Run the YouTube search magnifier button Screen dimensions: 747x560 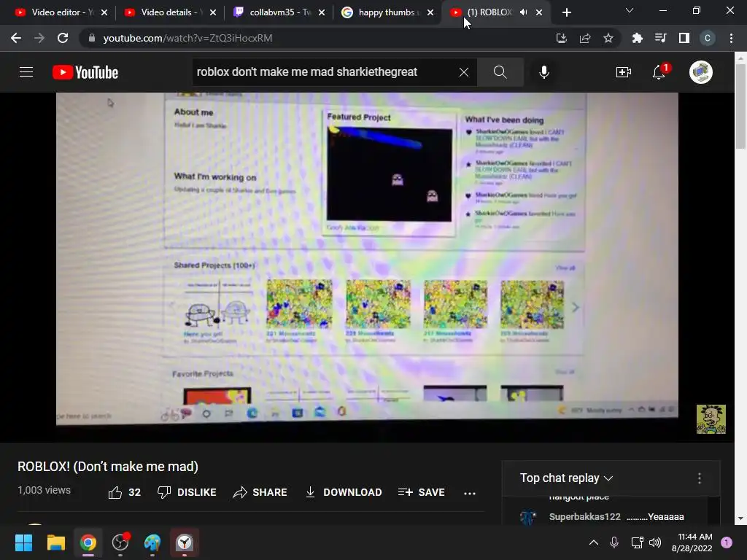tap(500, 72)
